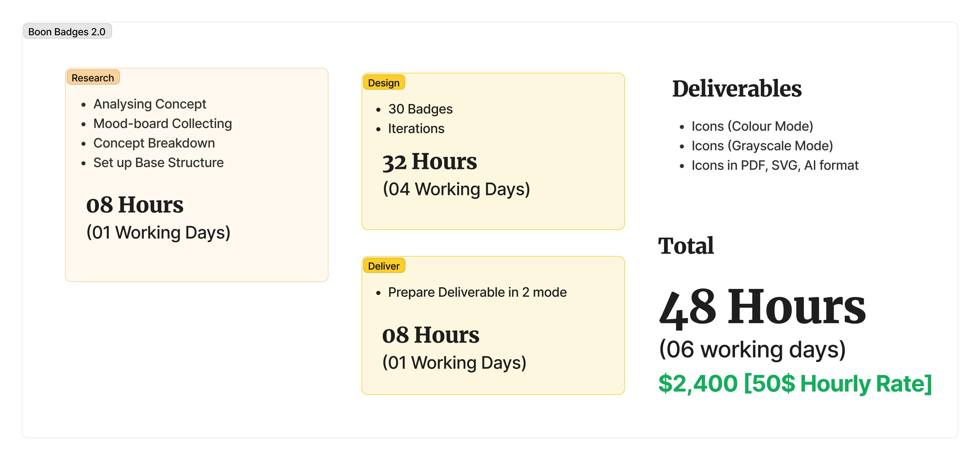Click the (04 Working Days) text

[456, 189]
